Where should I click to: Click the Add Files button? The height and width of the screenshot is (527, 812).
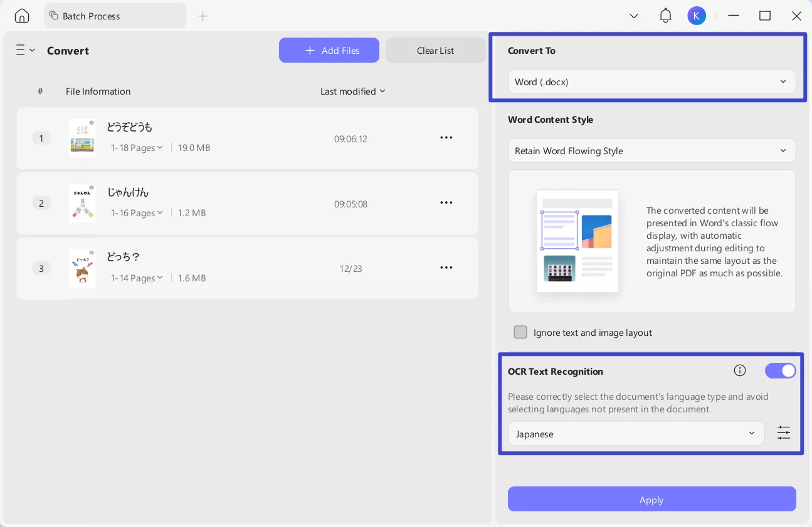click(x=329, y=50)
